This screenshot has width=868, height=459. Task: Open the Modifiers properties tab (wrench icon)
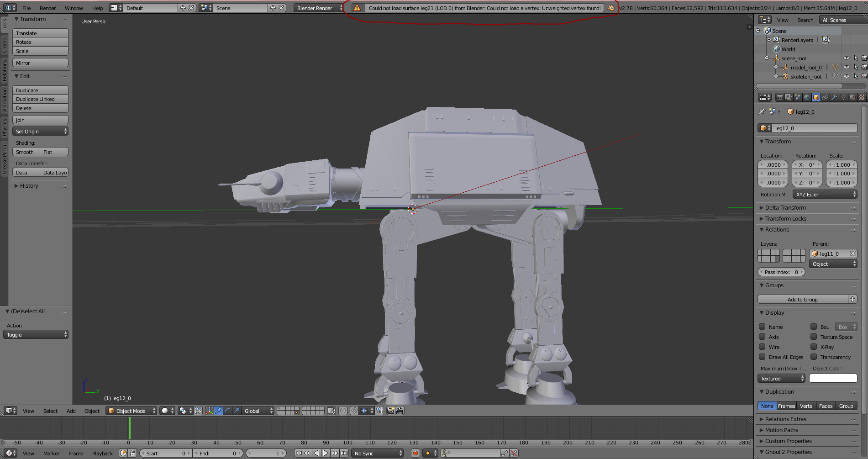coord(834,97)
